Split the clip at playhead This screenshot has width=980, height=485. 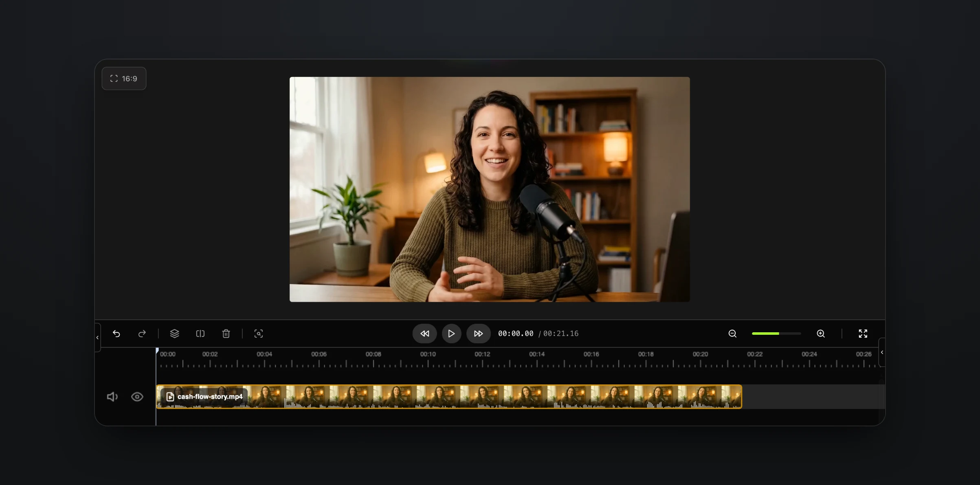click(200, 334)
